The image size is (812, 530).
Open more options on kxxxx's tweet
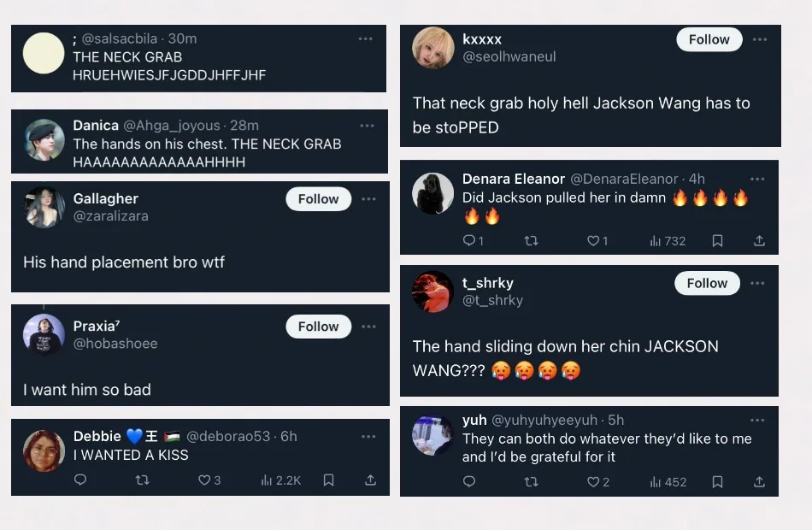coord(759,39)
